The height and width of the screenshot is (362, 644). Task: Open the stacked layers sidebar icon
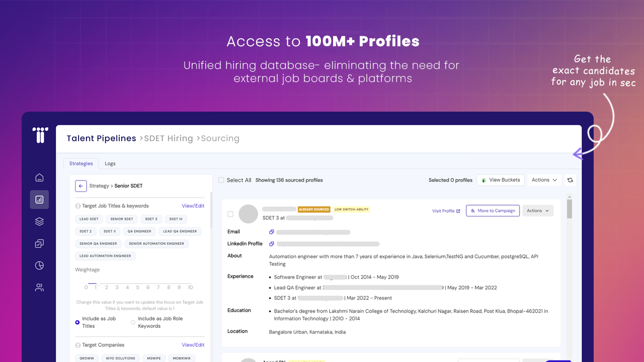click(x=39, y=221)
